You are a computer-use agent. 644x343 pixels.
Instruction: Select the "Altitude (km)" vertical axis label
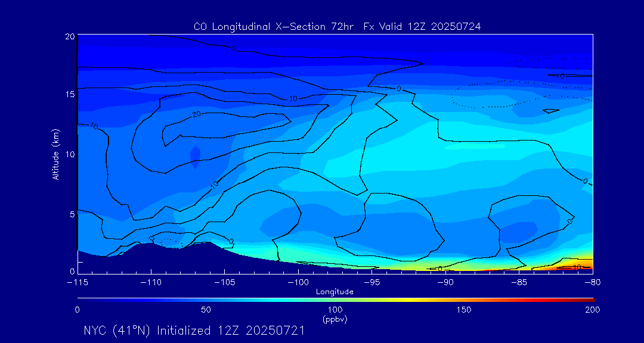point(56,154)
